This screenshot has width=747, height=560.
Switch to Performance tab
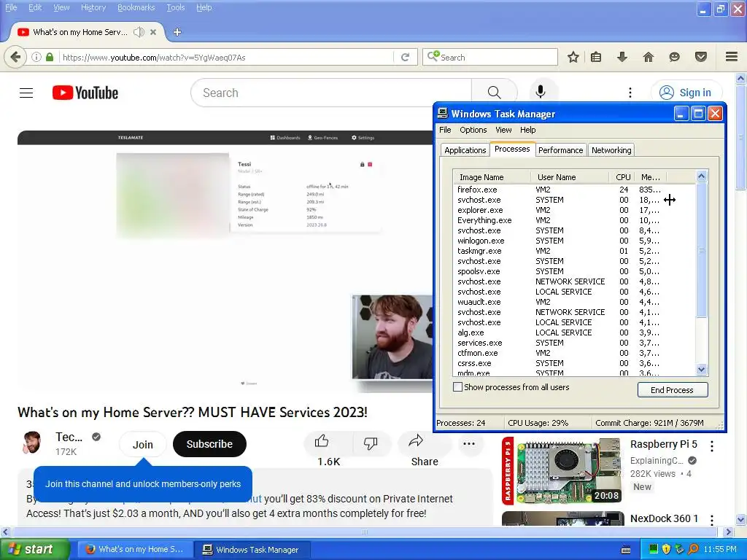[x=561, y=150]
